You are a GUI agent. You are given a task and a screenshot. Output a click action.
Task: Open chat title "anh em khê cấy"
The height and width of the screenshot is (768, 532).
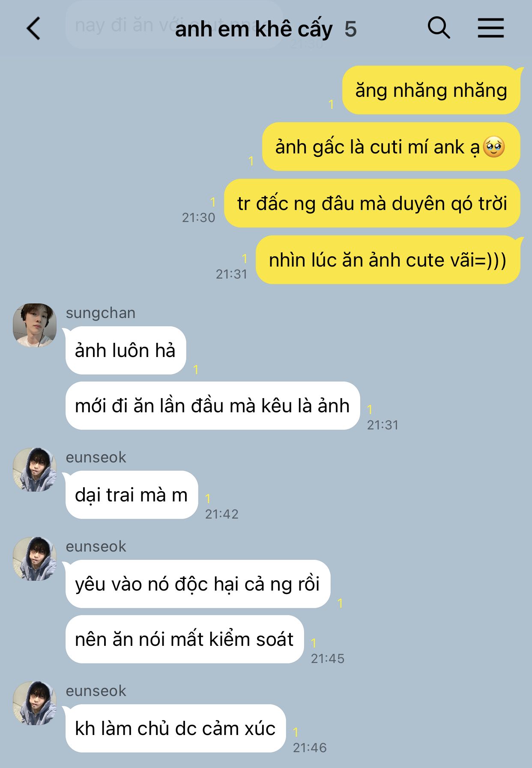point(254,29)
